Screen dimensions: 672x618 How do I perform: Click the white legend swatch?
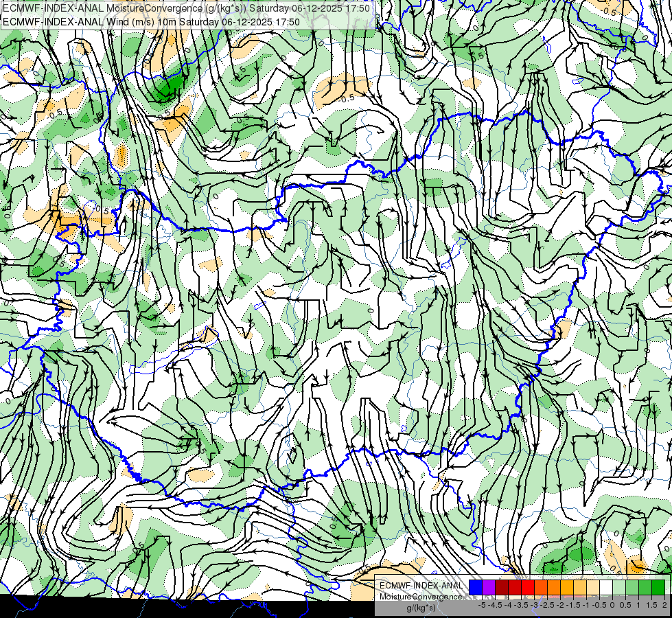pyautogui.click(x=606, y=587)
